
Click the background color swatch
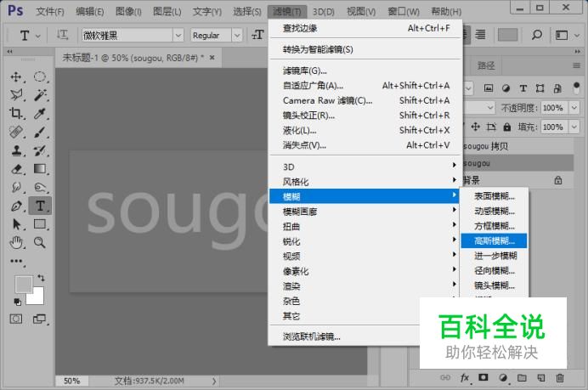(x=37, y=297)
